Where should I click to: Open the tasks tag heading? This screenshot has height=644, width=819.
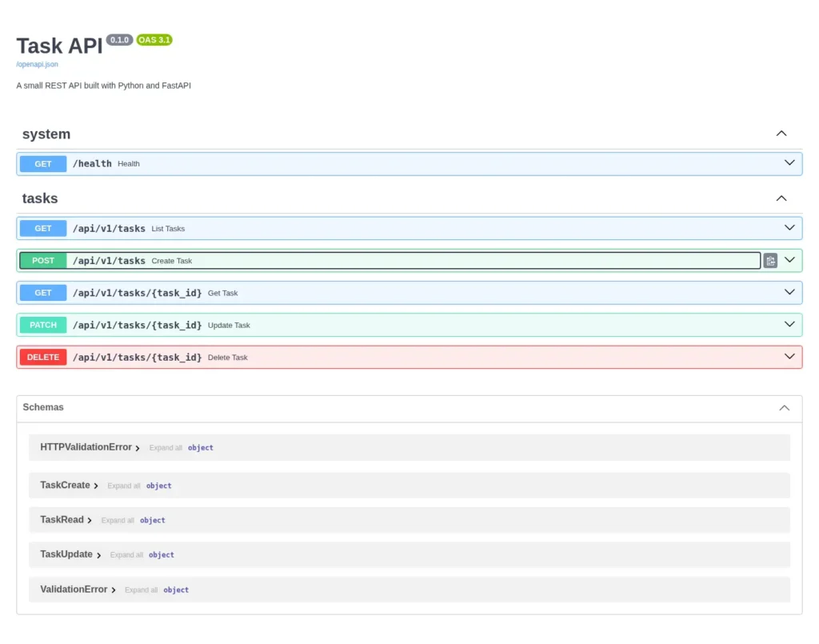pos(40,198)
